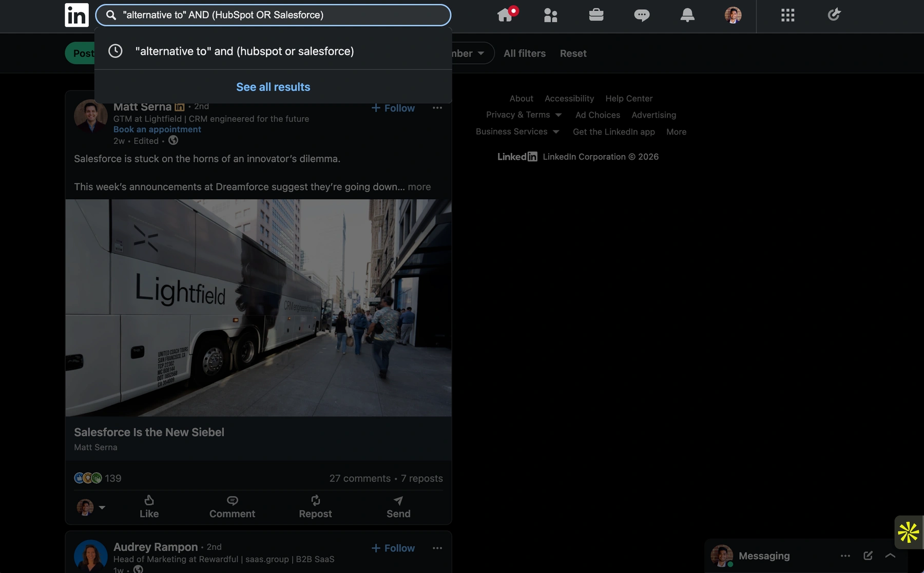Compose a new message from Messaging panel

[868, 556]
